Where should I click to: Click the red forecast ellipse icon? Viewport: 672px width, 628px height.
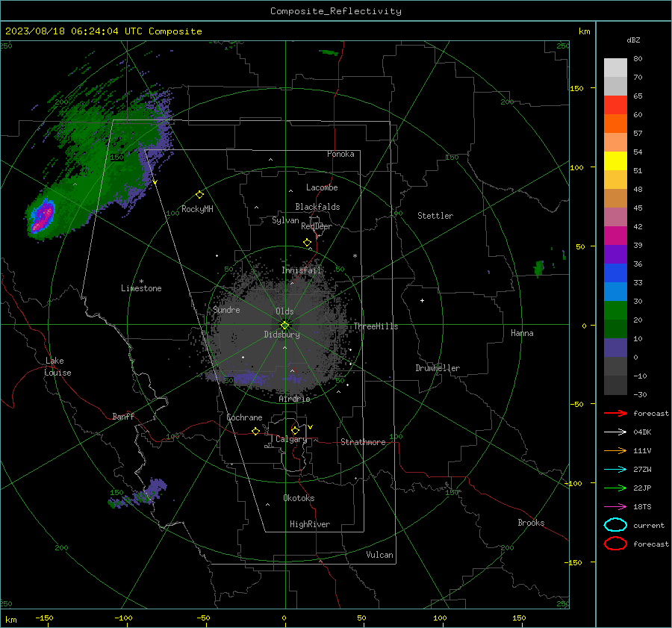tap(615, 544)
